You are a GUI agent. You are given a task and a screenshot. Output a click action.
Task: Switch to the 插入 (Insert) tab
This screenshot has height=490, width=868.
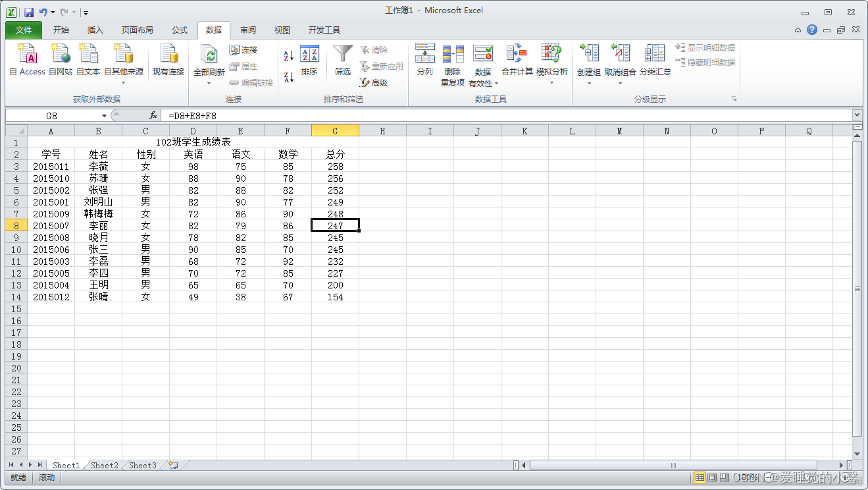point(95,30)
